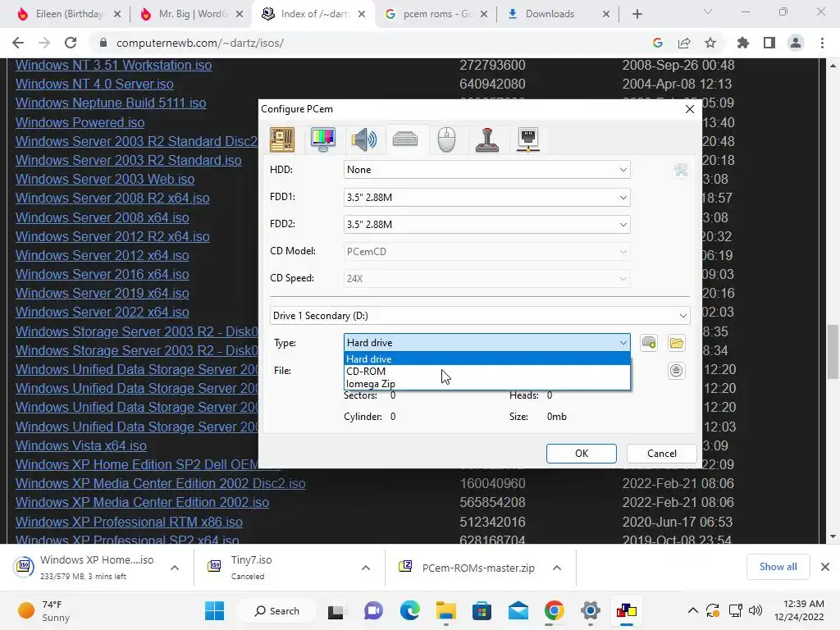Open the joystick tab in Configure PCem
The image size is (840, 630).
pos(487,139)
